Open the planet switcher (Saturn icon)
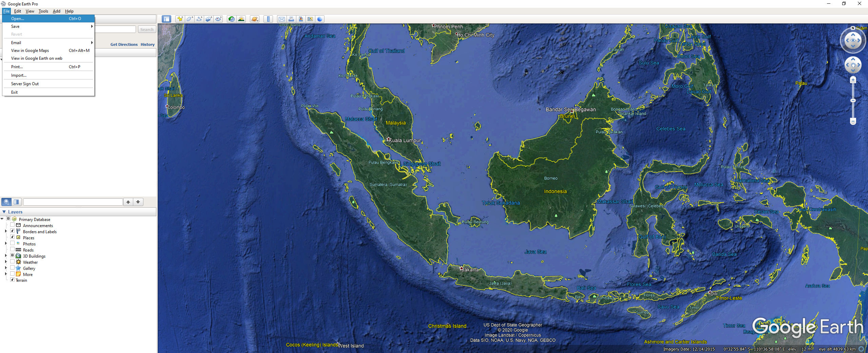Image resolution: width=868 pixels, height=353 pixels. (255, 19)
